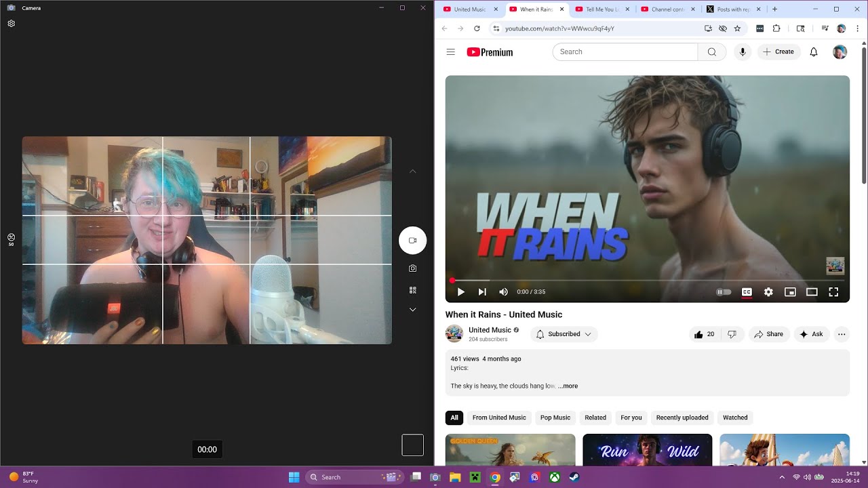This screenshot has width=868, height=488.
Task: Bookmark this page with the star icon
Action: (x=737, y=28)
